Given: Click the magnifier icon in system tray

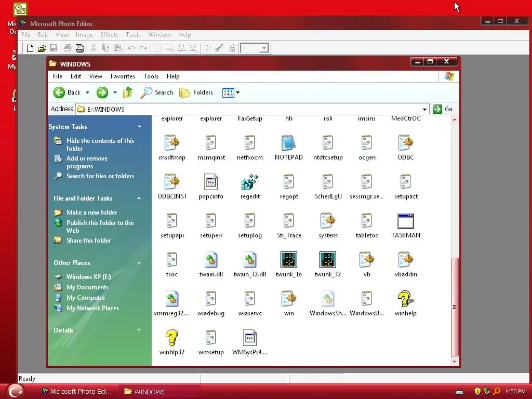Looking at the screenshot, I should click(497, 391).
